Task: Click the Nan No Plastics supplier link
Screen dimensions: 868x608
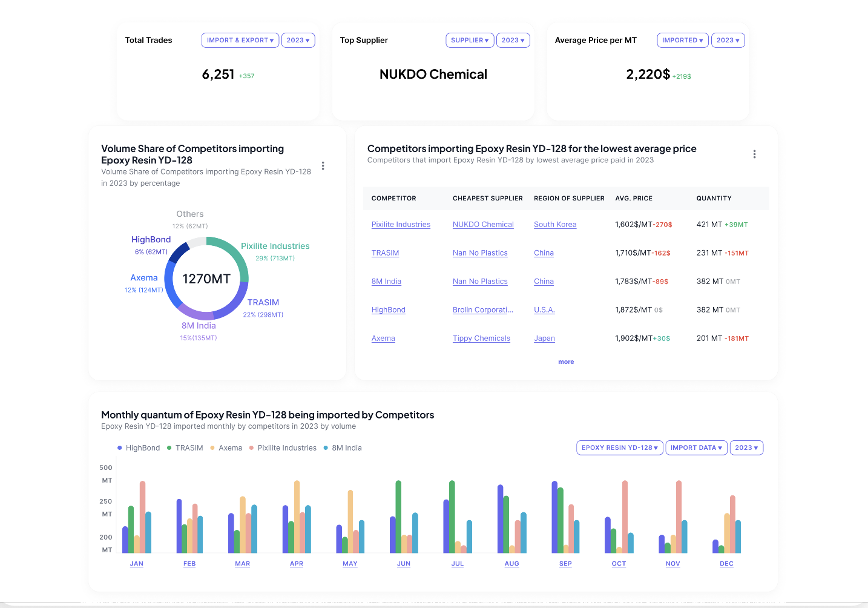Action: tap(480, 253)
